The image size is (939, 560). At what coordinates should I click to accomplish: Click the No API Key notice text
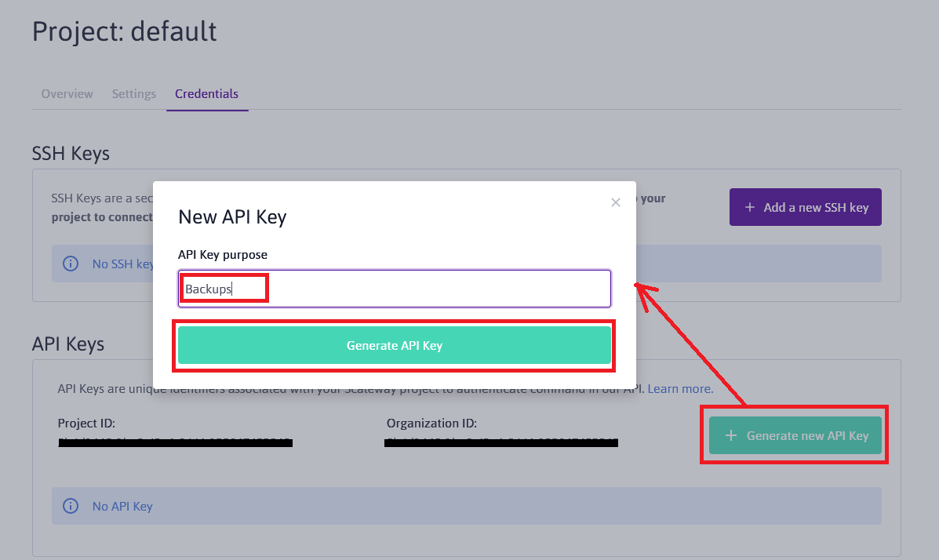pyautogui.click(x=122, y=506)
